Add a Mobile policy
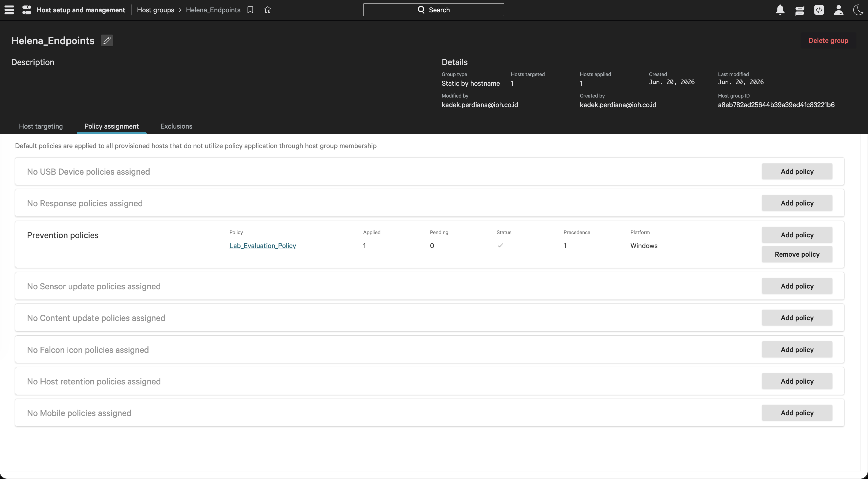 click(797, 413)
